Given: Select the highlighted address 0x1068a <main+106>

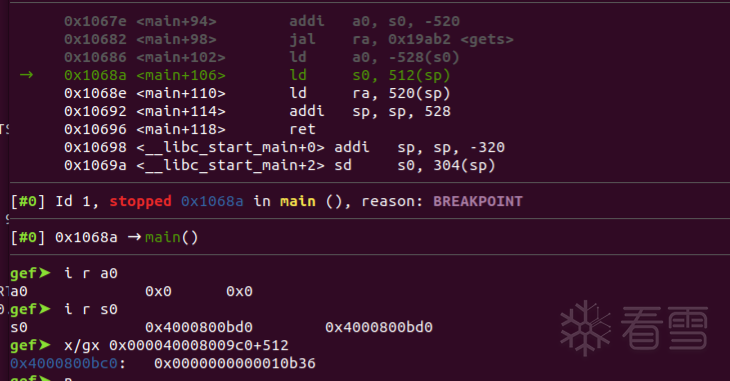Looking at the screenshot, I should pos(144,75).
